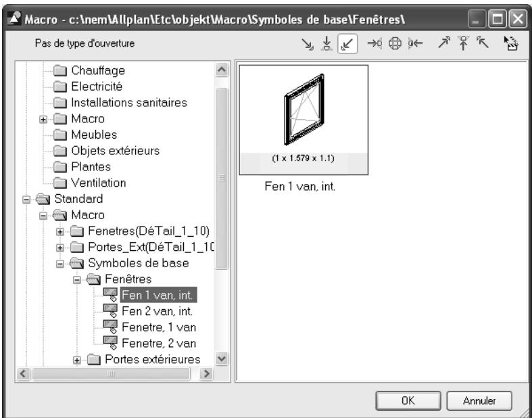Click the vertical scrollbar thumb in tree
The image size is (532, 418).
coord(222,178)
